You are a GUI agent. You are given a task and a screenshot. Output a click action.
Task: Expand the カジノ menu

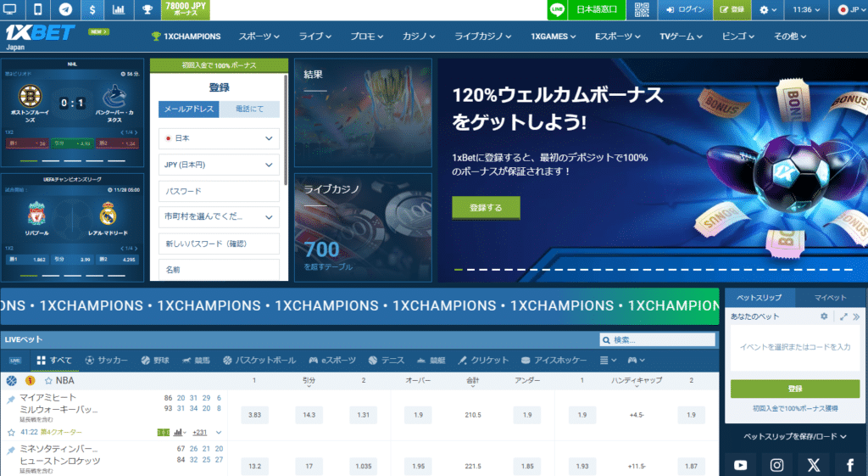click(x=419, y=36)
